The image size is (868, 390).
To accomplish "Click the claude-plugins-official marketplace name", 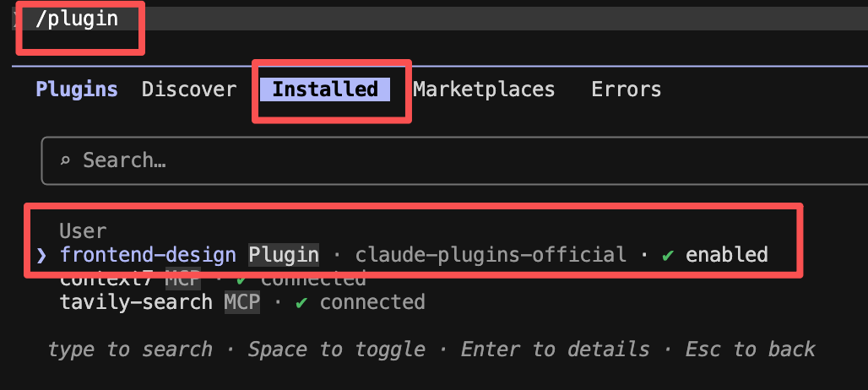I will pyautogui.click(x=491, y=255).
